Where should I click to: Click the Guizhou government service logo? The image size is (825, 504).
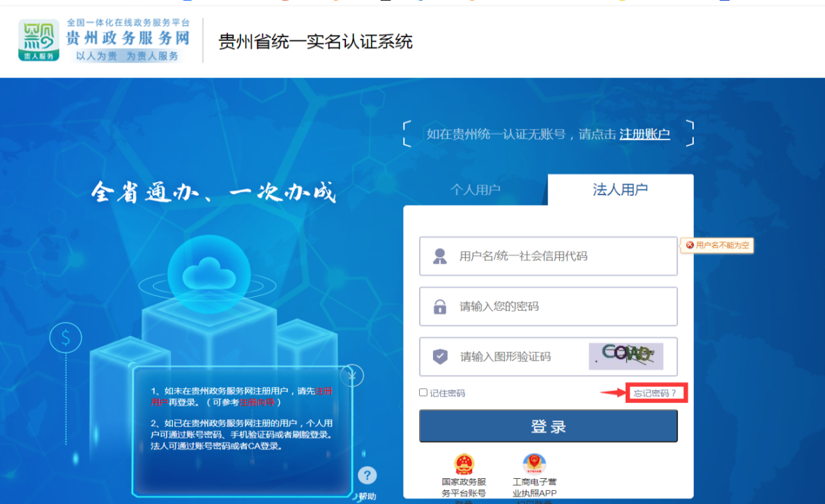[x=39, y=40]
